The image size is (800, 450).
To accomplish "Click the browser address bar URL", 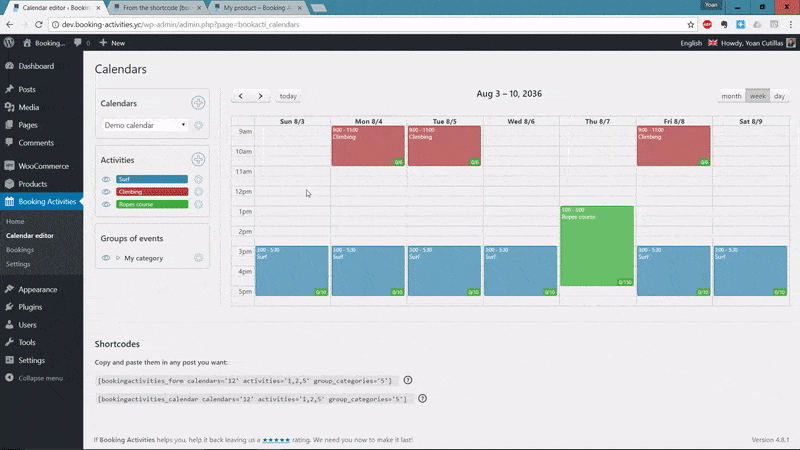I will tap(181, 24).
